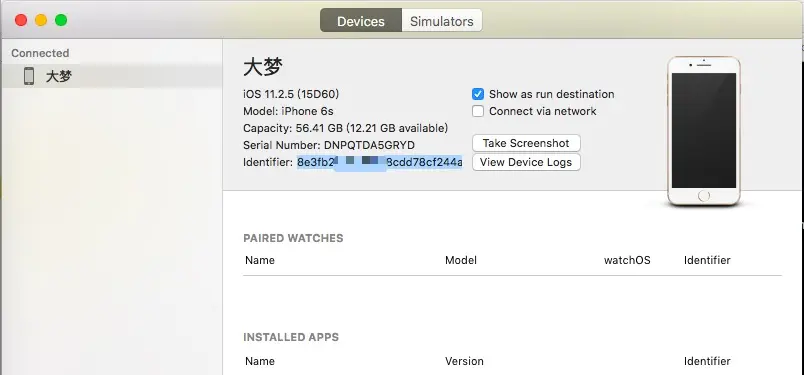Screen dimensions: 804x375
Task: Click the iOS 11.2.5 (15D60) version text
Action: pyautogui.click(x=291, y=94)
